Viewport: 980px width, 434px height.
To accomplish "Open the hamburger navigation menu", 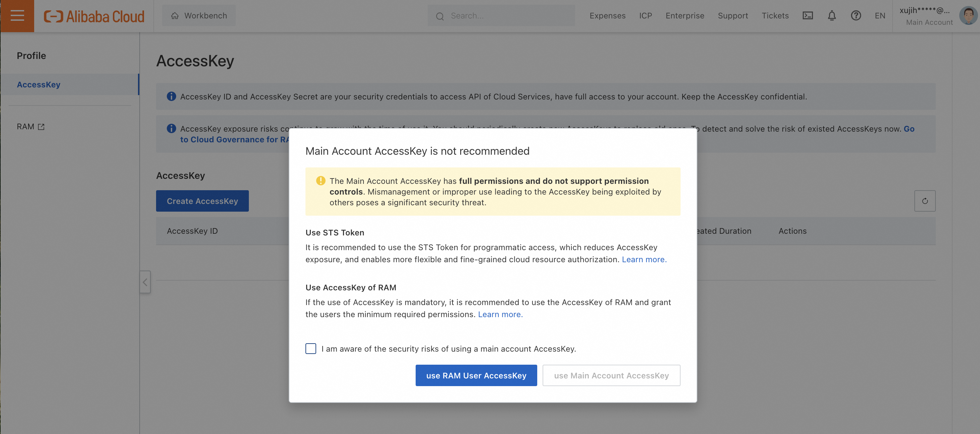I will click(17, 16).
